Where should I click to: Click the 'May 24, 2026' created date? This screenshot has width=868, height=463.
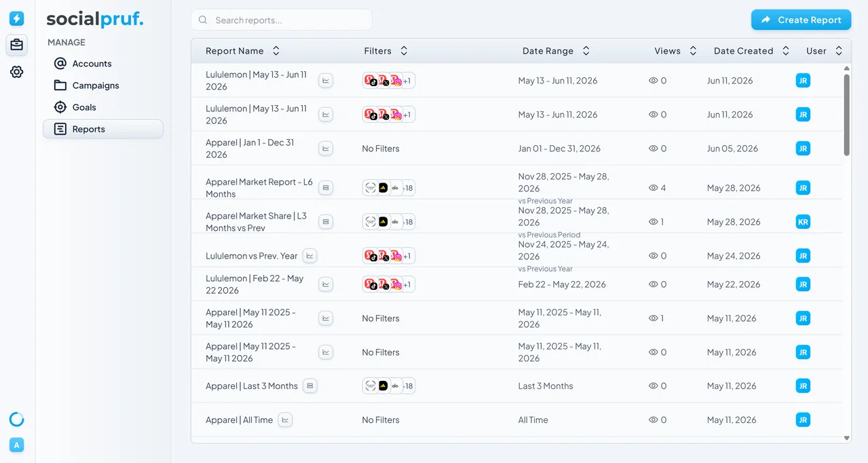coord(734,256)
